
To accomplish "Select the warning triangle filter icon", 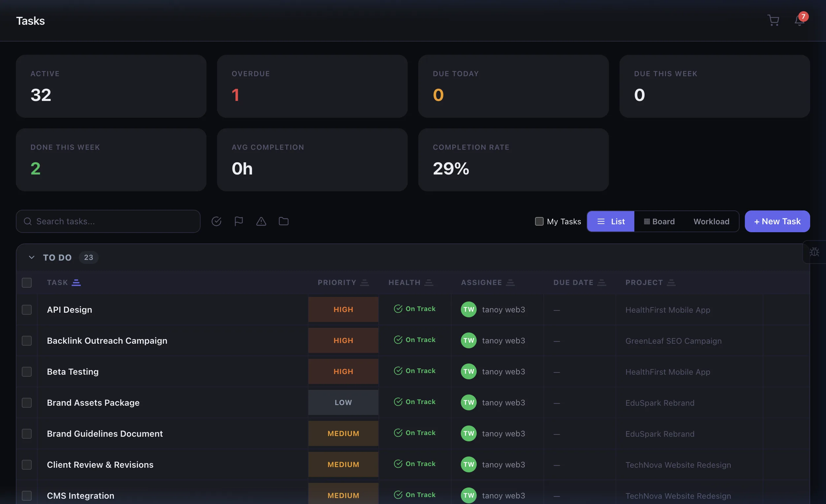I will click(261, 221).
